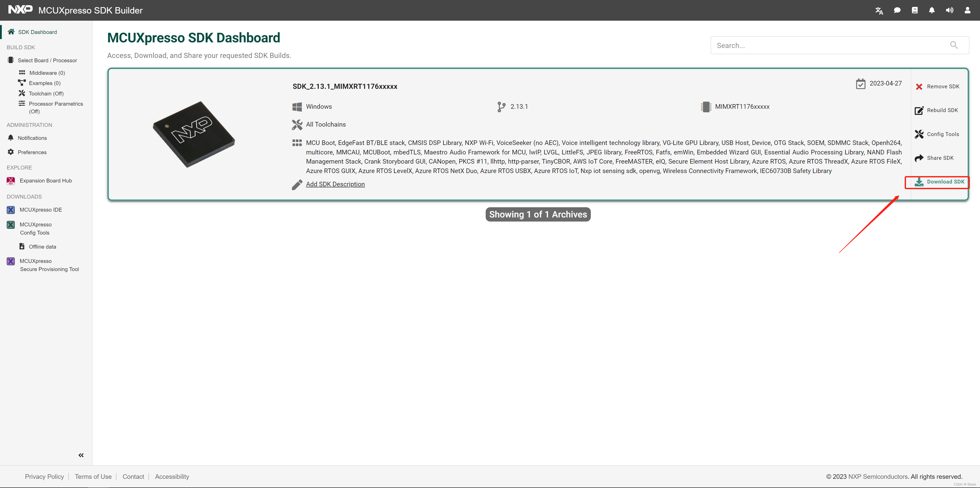
Task: Click Download SDK button
Action: 939,182
